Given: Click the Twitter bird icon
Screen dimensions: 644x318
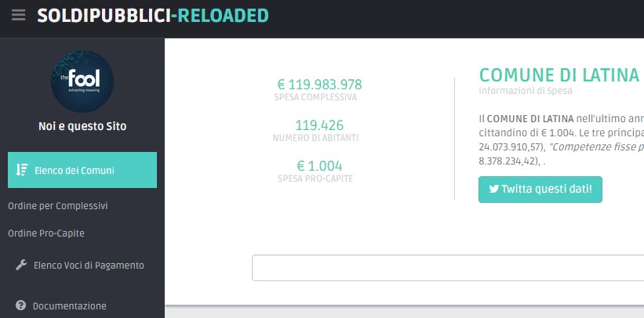Looking at the screenshot, I should [493, 189].
